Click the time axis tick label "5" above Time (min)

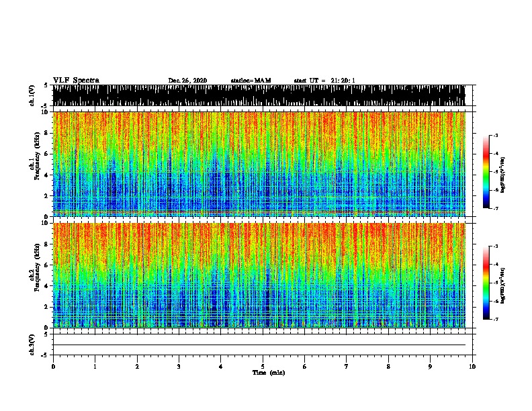click(x=263, y=367)
